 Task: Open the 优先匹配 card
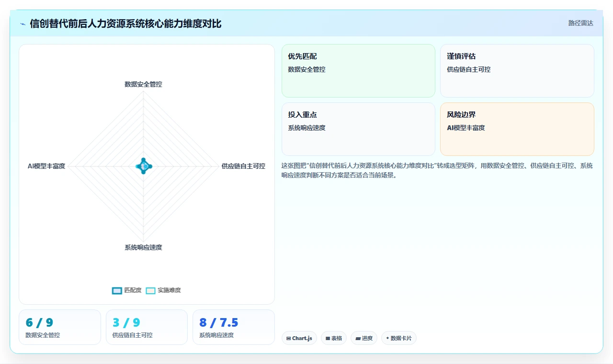(358, 71)
